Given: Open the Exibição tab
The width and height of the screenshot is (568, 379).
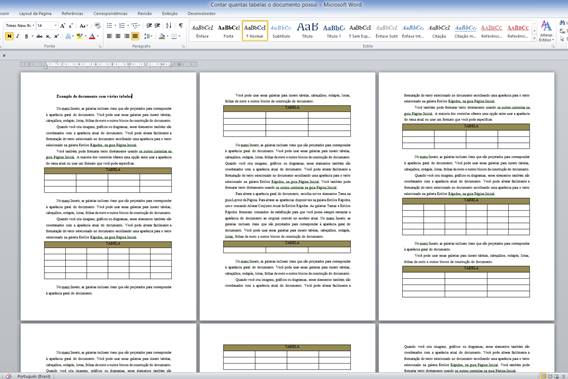Looking at the screenshot, I should pos(170,13).
